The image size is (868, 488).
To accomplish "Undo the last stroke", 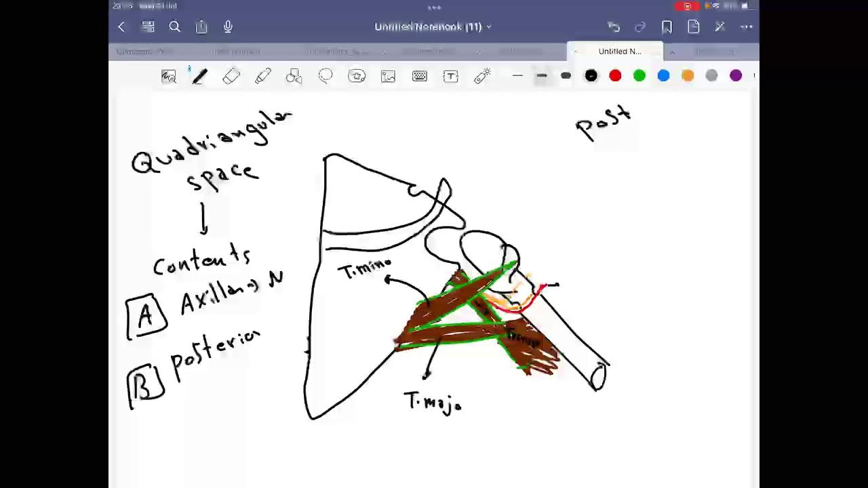I will [614, 27].
